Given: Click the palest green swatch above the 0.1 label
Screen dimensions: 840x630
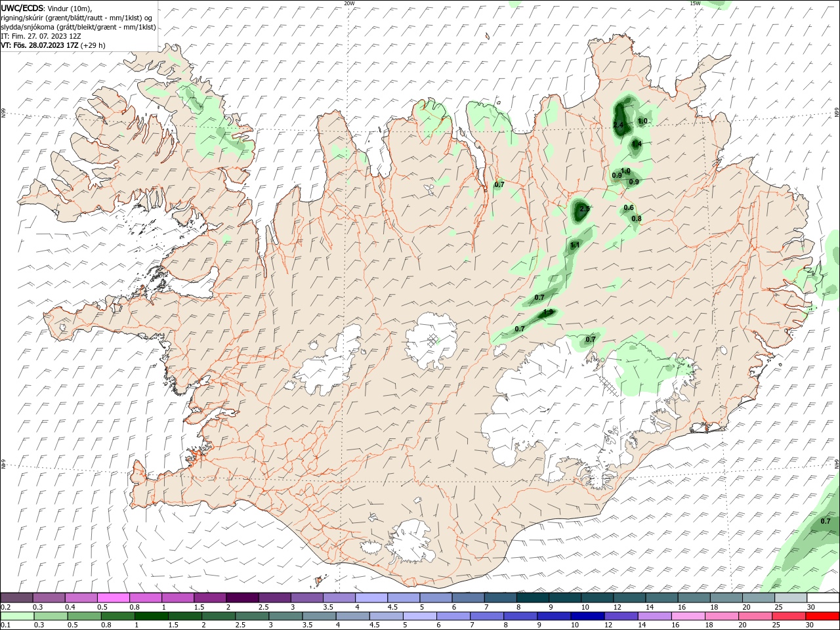Looking at the screenshot, I should click(17, 616).
